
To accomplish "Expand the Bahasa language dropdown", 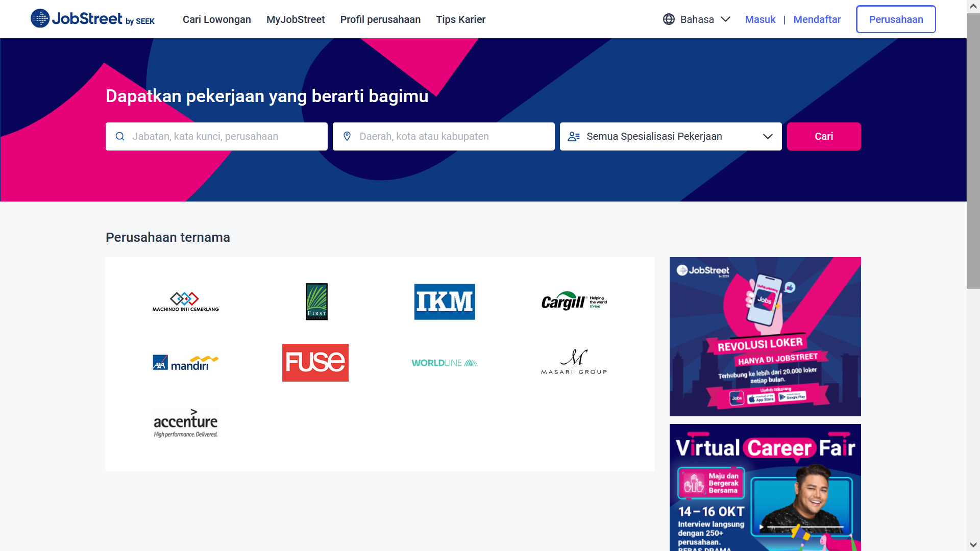I will point(697,19).
